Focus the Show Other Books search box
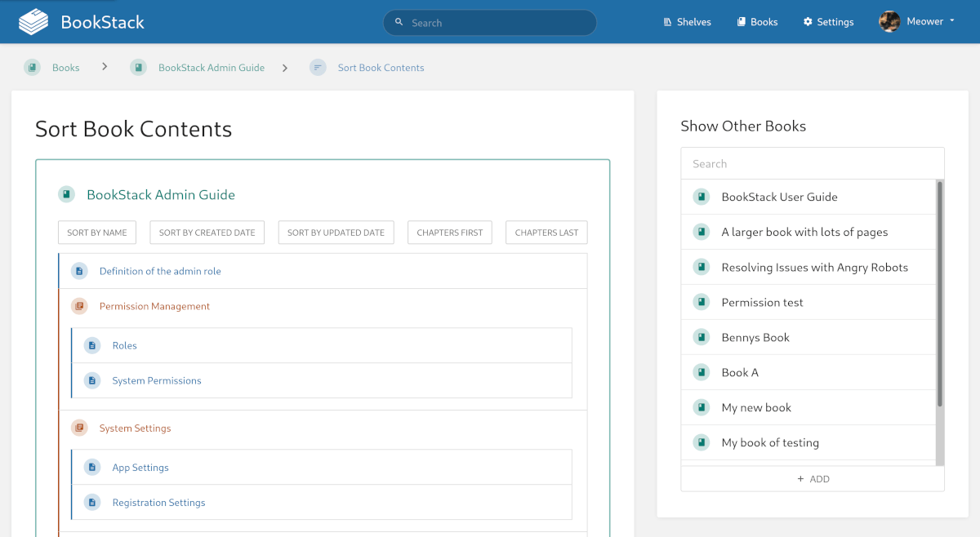 813,163
